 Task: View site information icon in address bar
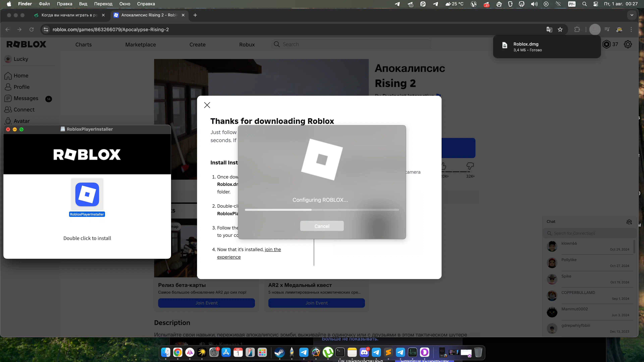tap(46, 29)
